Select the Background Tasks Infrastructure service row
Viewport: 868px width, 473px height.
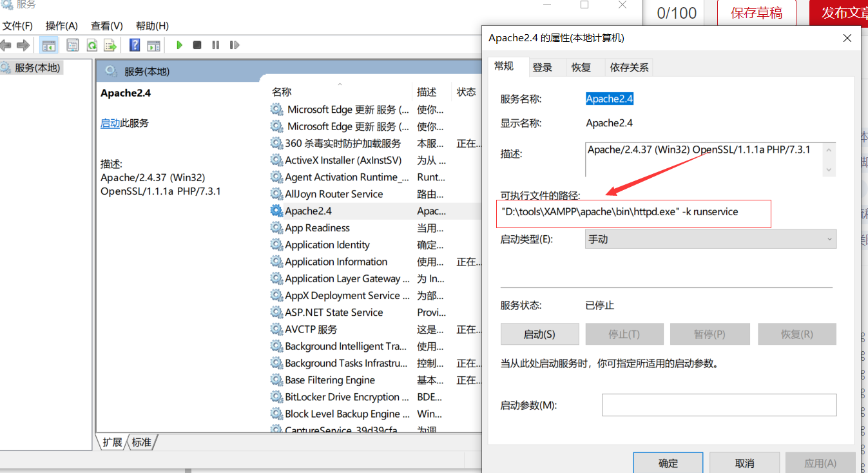(x=375, y=363)
